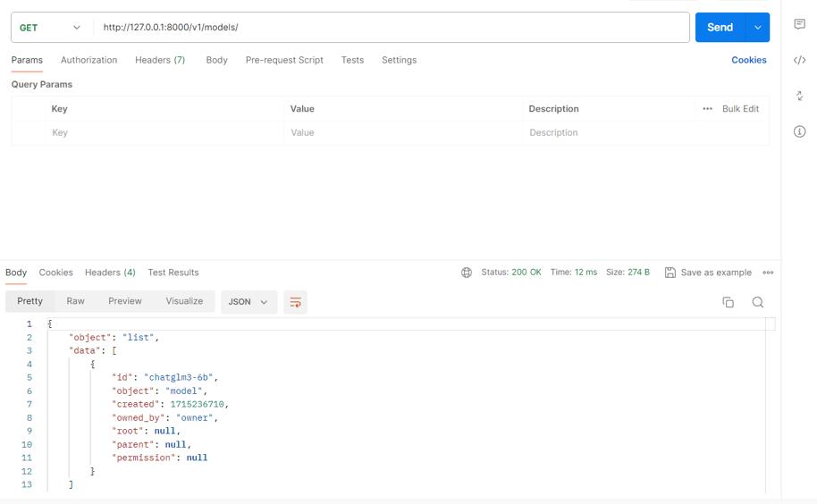Open the JSON format dropdown
The height and width of the screenshot is (504, 817).
248,302
